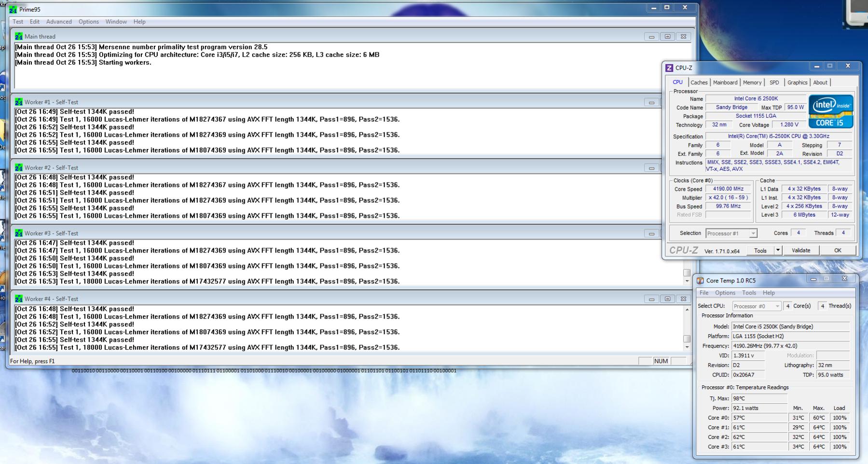Click the OK button in CPU-Z

pos(838,250)
